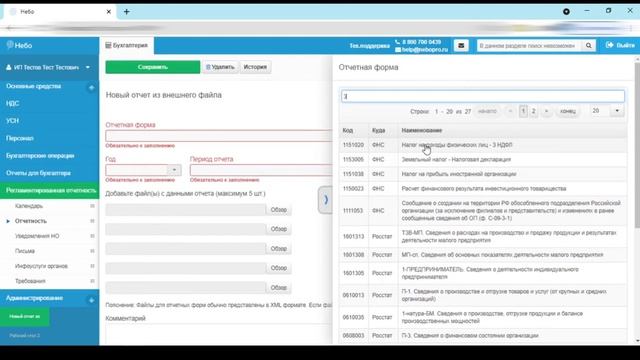
Task: Click the phone support number
Action: (422, 42)
